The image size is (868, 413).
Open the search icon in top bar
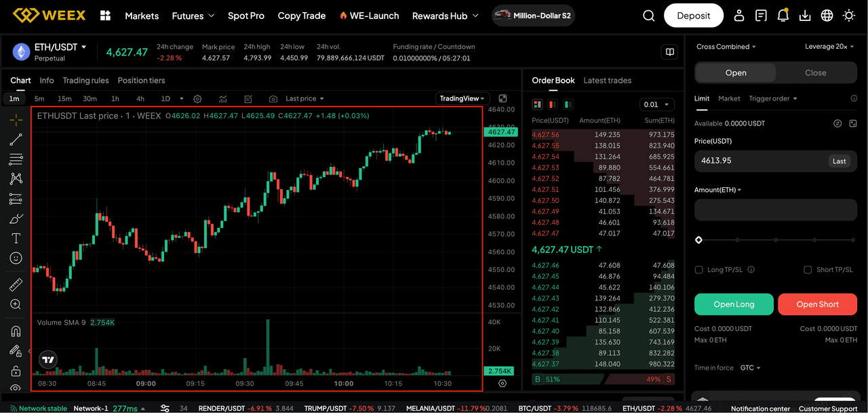tap(648, 15)
